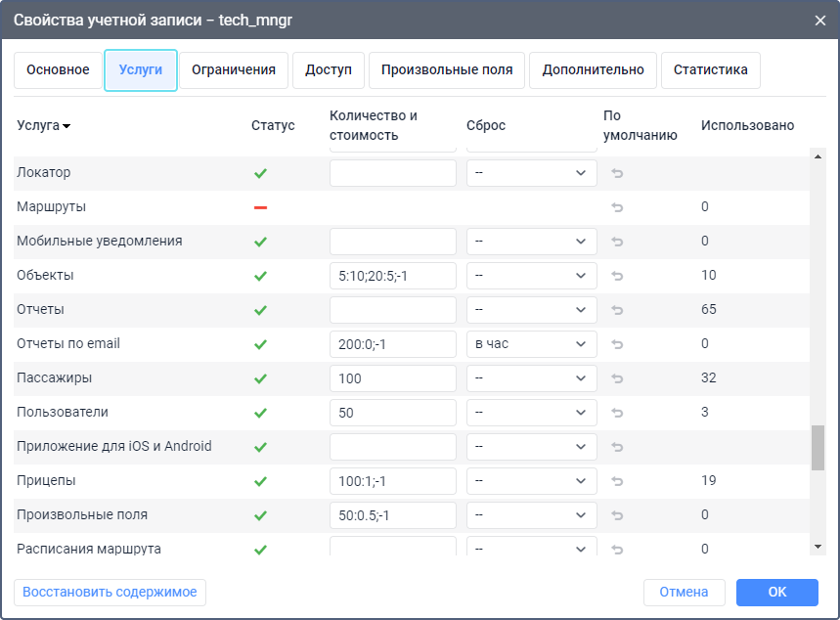Restore default for Отчеты по email
Image resolution: width=840 pixels, height=620 pixels.
coord(617,344)
